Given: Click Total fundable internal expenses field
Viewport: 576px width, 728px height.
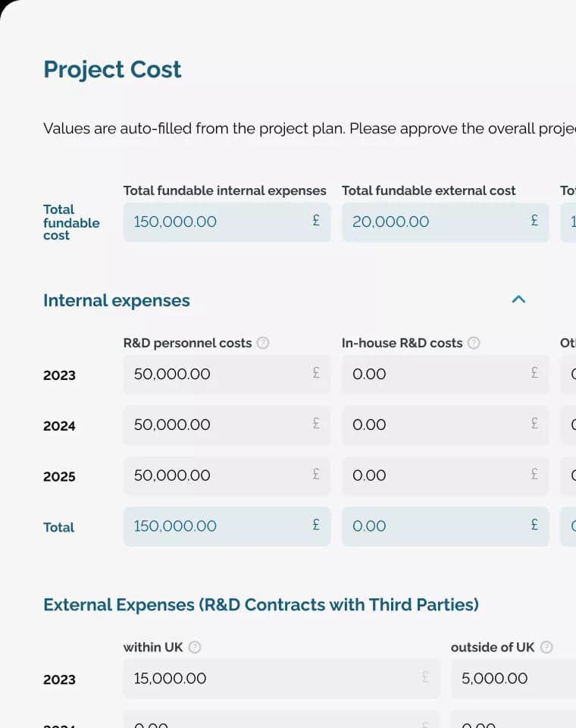Looking at the screenshot, I should tap(227, 222).
